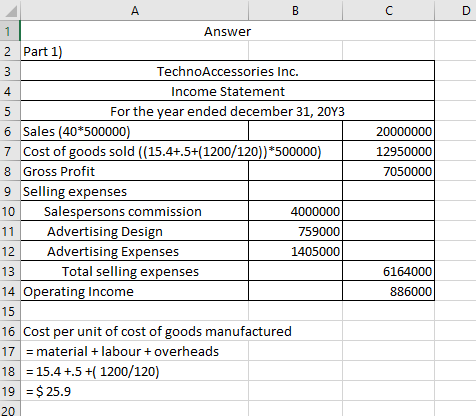Select row 11 header
This screenshot has width=476, height=416.
pos(10,231)
